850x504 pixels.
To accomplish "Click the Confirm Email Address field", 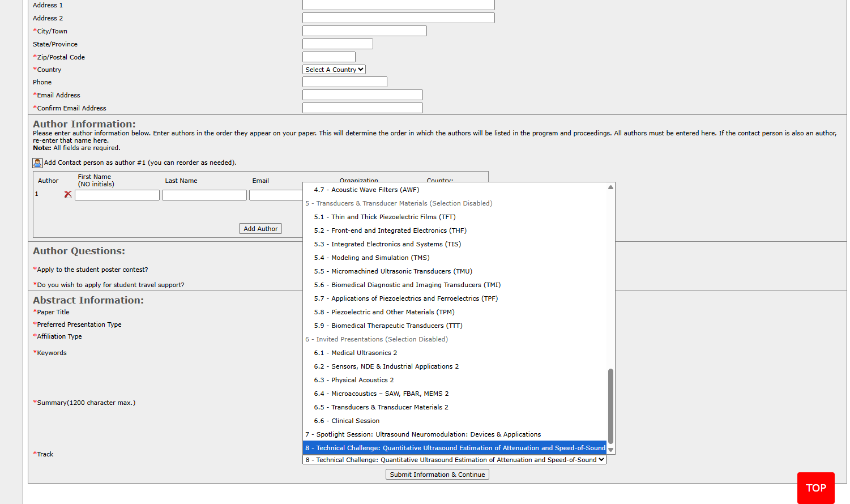I will (362, 108).
